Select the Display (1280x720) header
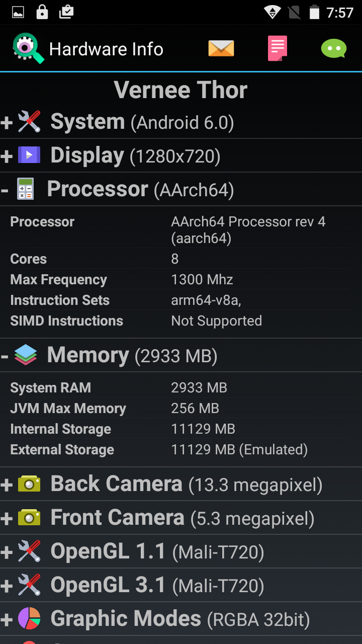Image resolution: width=362 pixels, height=644 pixels. (135, 156)
